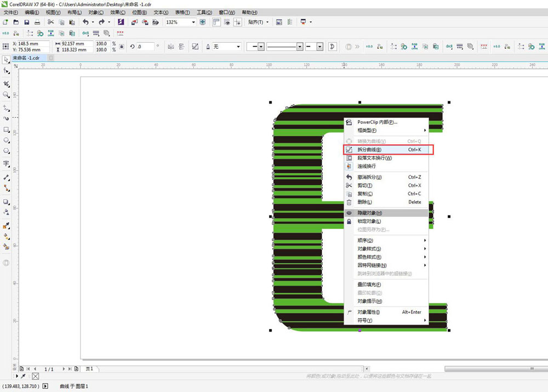Click 锁定对象 in context menu
The height and width of the screenshot is (392, 548).
(x=369, y=221)
